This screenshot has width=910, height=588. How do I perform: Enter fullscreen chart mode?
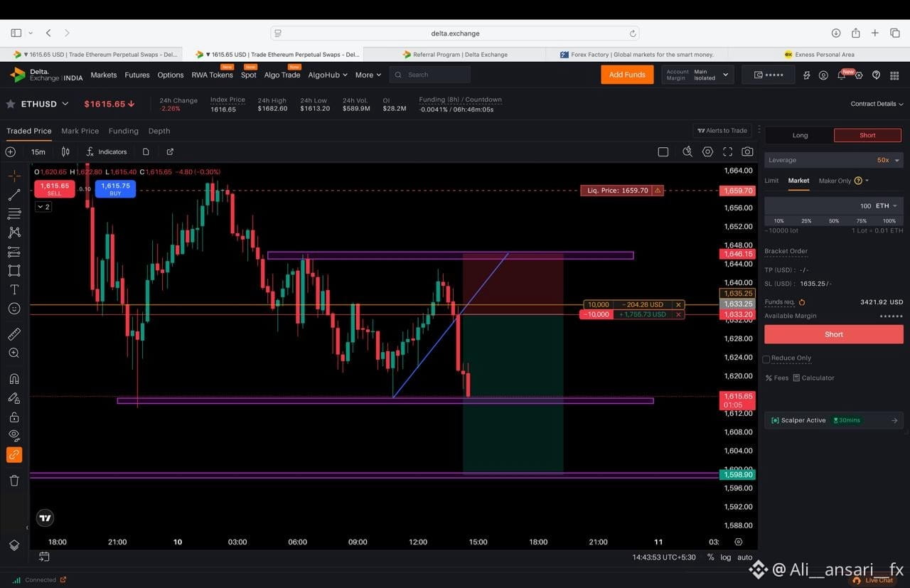pyautogui.click(x=727, y=151)
